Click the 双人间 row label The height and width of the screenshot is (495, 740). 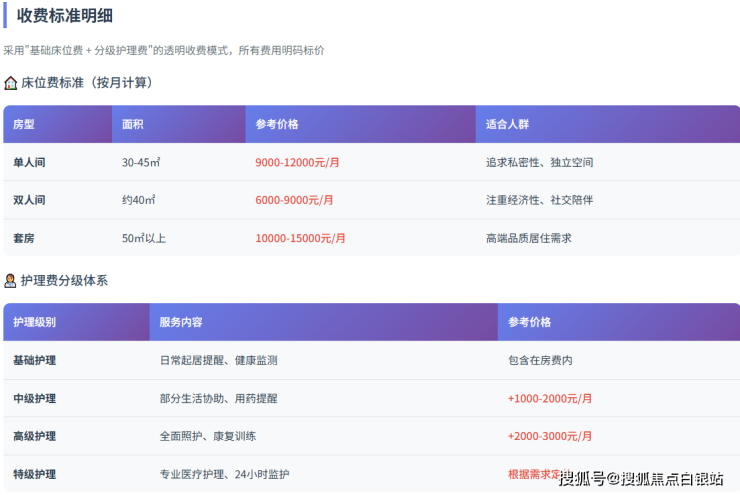click(29, 200)
